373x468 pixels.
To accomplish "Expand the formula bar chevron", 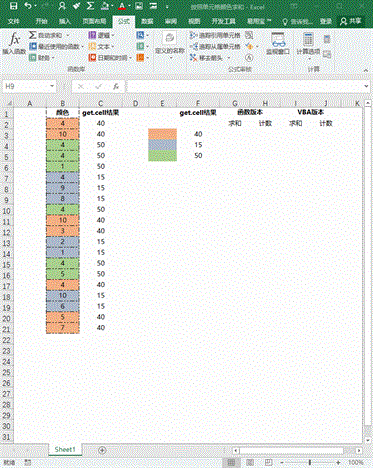I will point(366,87).
